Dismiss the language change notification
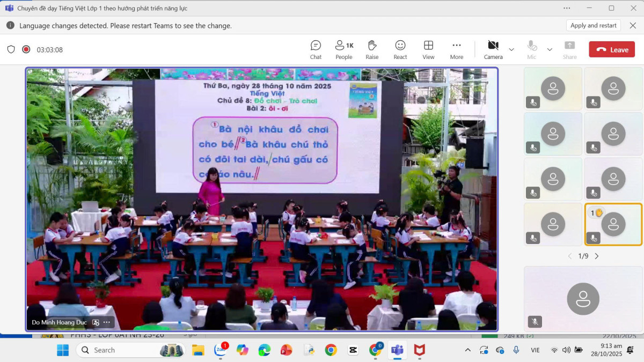This screenshot has width=644, height=362. (x=631, y=25)
